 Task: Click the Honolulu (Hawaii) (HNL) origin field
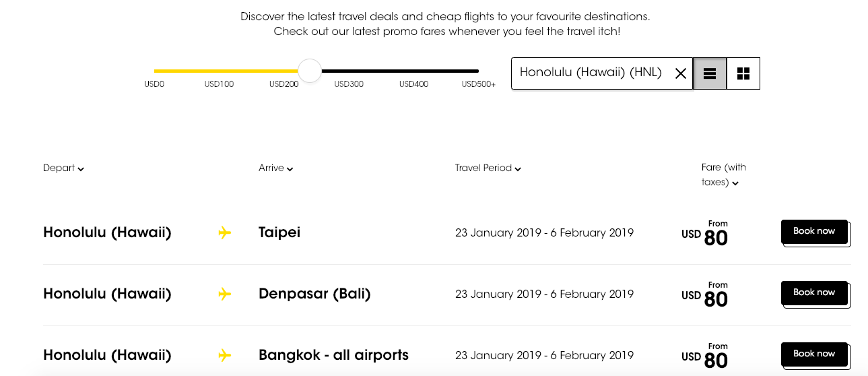coord(591,73)
